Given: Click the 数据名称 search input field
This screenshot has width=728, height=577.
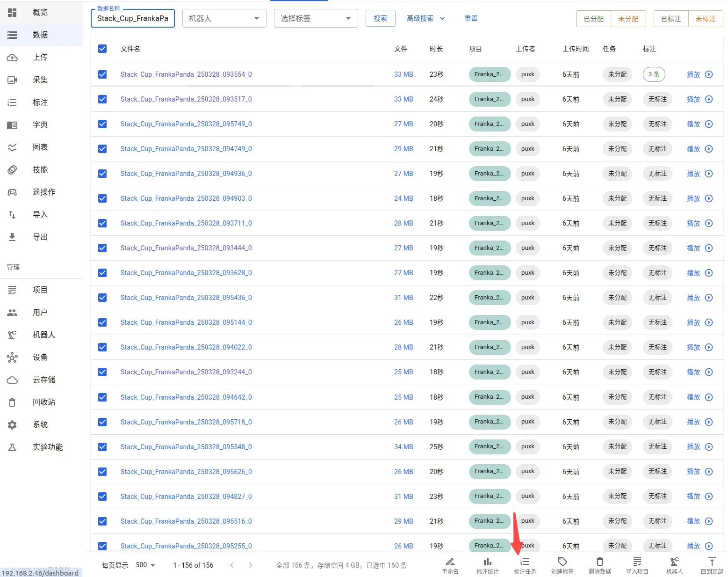Looking at the screenshot, I should pos(132,18).
